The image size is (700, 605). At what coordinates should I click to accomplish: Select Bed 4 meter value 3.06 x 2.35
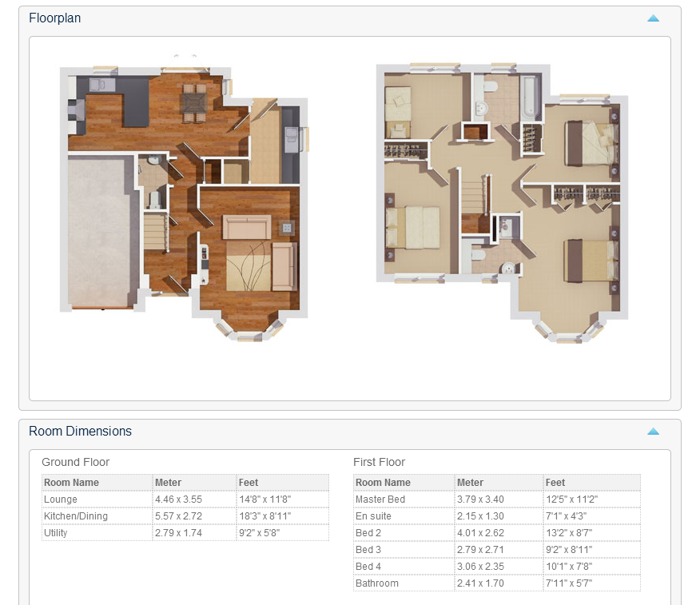pos(480,566)
